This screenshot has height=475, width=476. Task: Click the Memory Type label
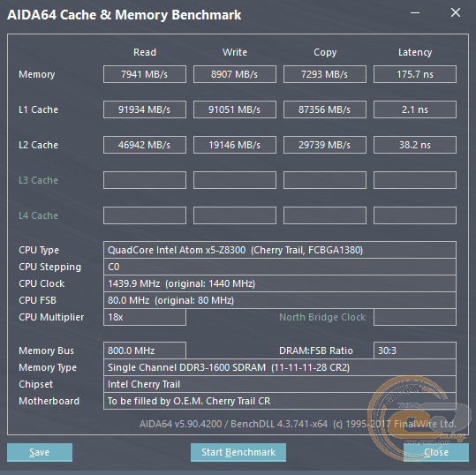(48, 367)
